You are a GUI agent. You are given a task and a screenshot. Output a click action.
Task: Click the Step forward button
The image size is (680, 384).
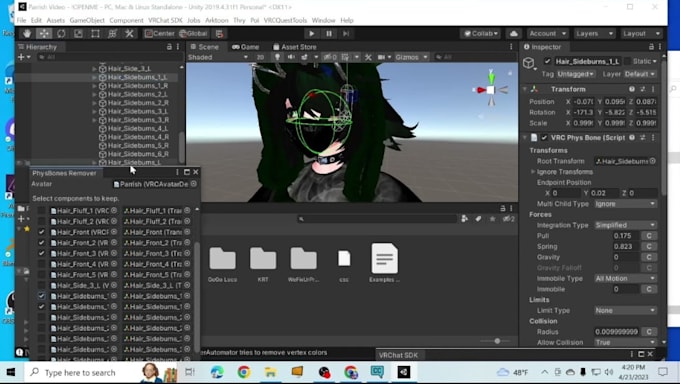[x=346, y=33]
